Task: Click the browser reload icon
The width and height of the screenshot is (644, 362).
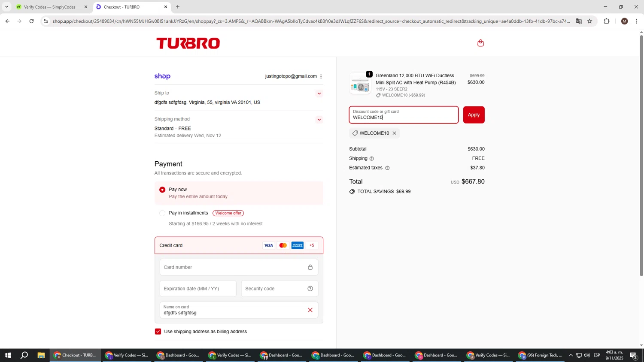Action: coord(31,21)
